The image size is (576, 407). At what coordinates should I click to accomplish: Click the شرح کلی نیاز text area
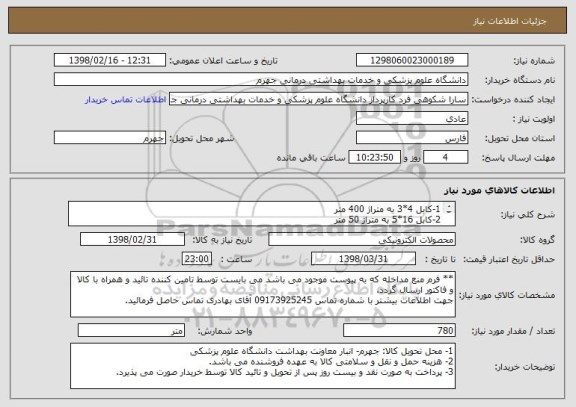(x=262, y=214)
